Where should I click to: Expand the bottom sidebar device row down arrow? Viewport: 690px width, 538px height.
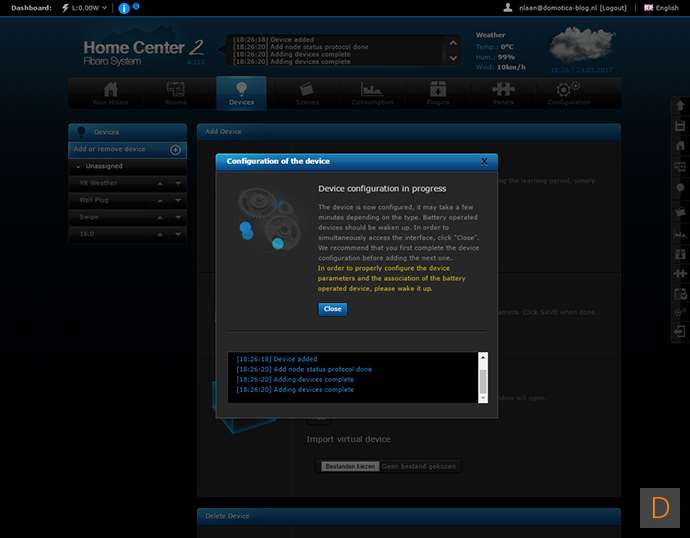[x=178, y=234]
